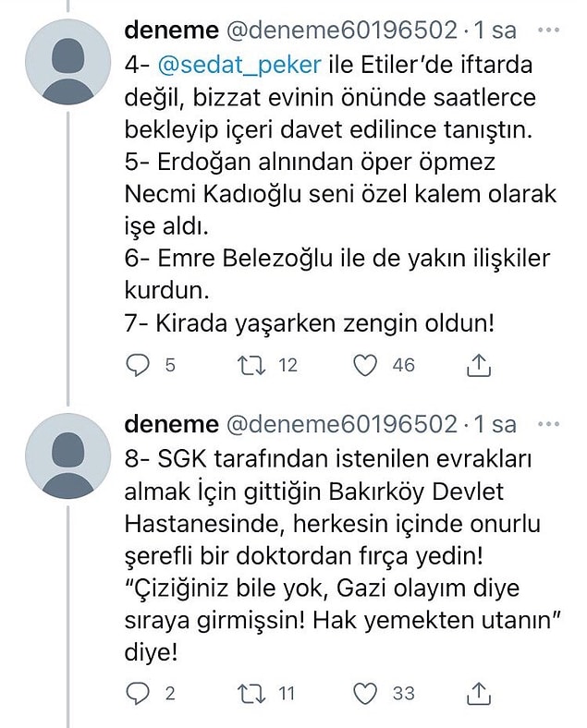Viewport: 587px width, 728px height.
Task: Open second tweet's '1 sa' timestamp
Action: [x=495, y=424]
